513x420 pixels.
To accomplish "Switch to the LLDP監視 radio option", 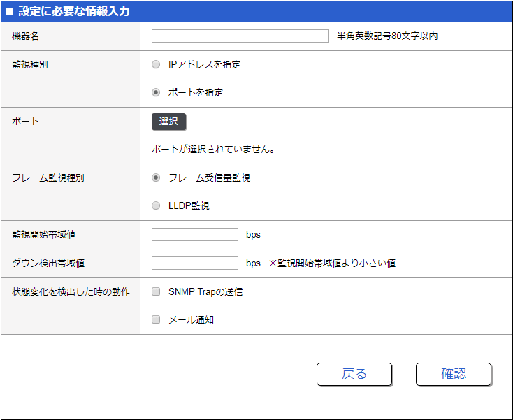I will 156,205.
